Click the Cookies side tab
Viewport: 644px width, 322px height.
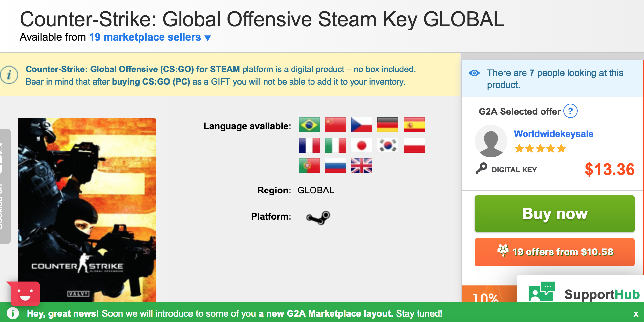(5, 186)
